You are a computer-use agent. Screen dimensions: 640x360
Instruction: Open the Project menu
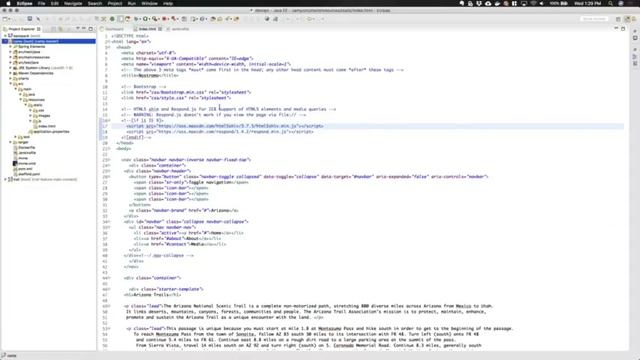115,3
